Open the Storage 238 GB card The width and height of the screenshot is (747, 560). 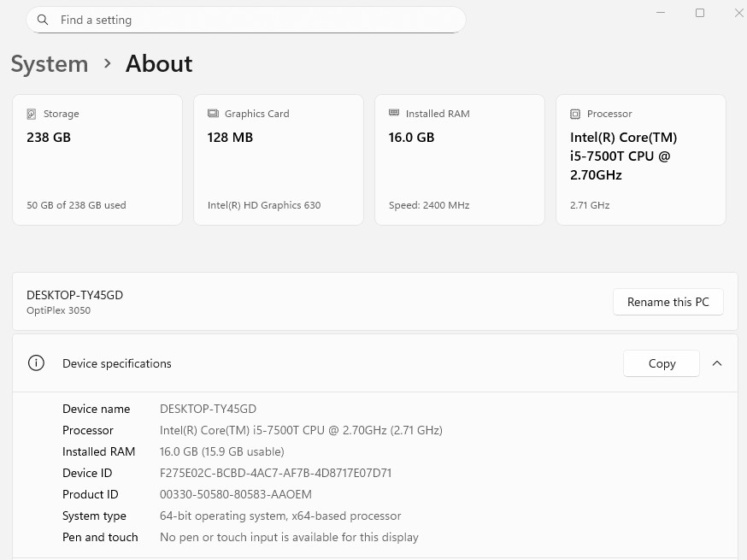tap(97, 160)
